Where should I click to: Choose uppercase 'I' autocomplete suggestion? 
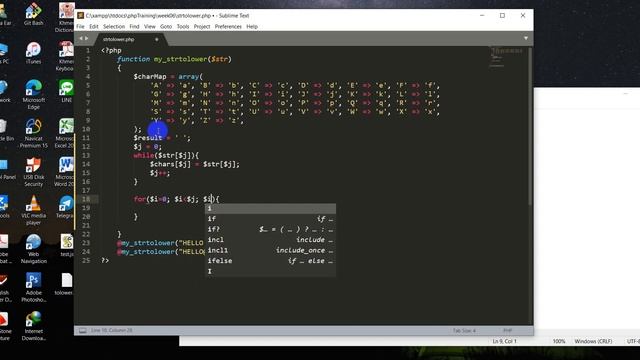point(270,271)
